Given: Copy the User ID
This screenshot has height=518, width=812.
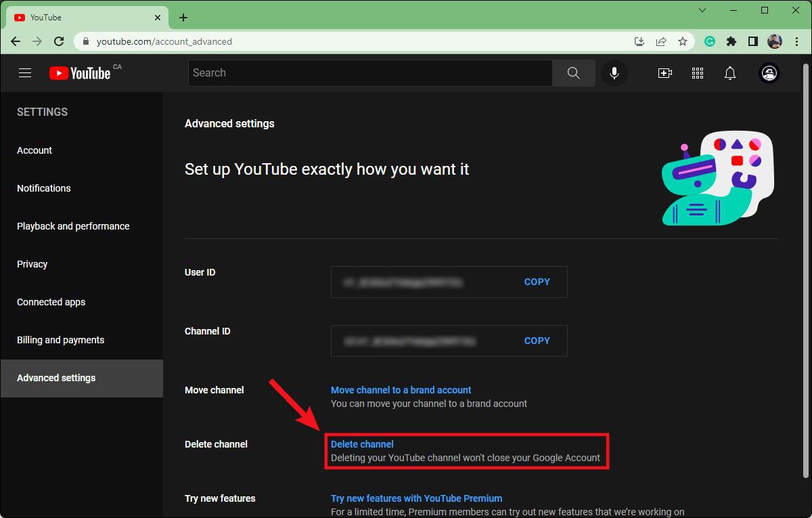Looking at the screenshot, I should [x=537, y=282].
